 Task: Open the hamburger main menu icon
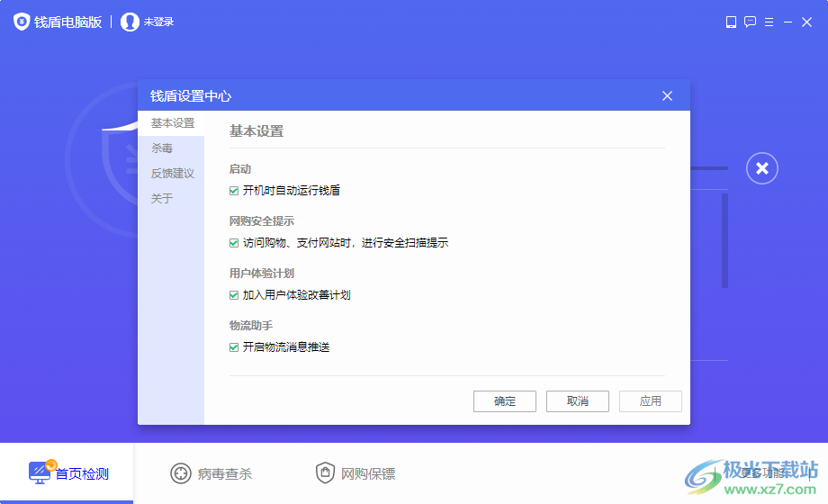(x=769, y=22)
